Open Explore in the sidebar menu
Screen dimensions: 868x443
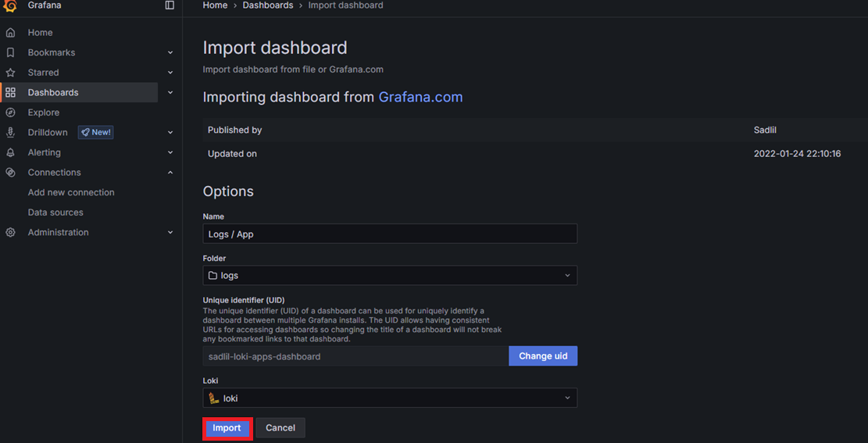tap(44, 113)
